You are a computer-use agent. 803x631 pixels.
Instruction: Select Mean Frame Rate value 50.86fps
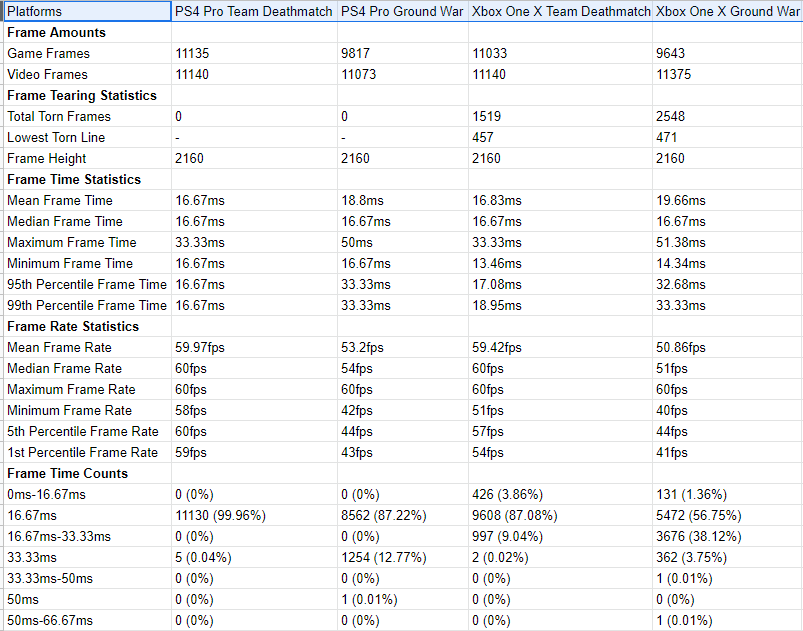681,347
